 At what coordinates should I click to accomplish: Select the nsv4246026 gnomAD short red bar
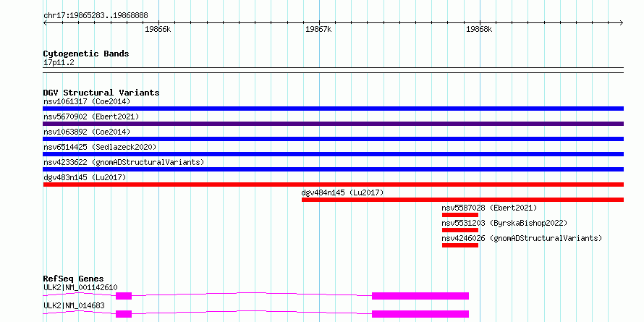click(x=460, y=245)
